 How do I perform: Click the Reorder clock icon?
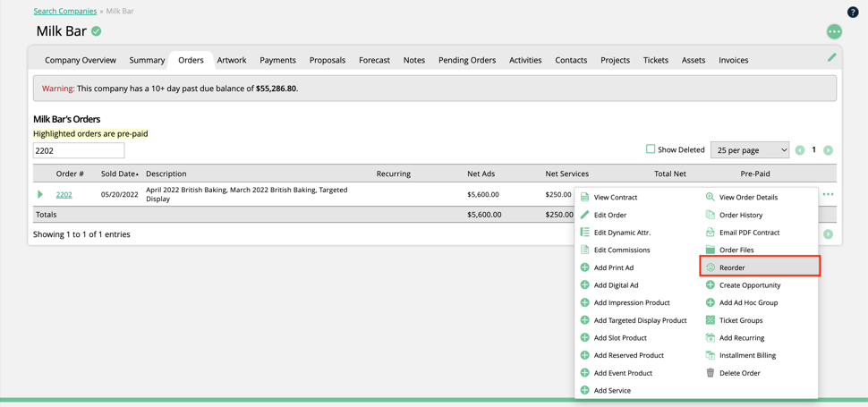[711, 267]
